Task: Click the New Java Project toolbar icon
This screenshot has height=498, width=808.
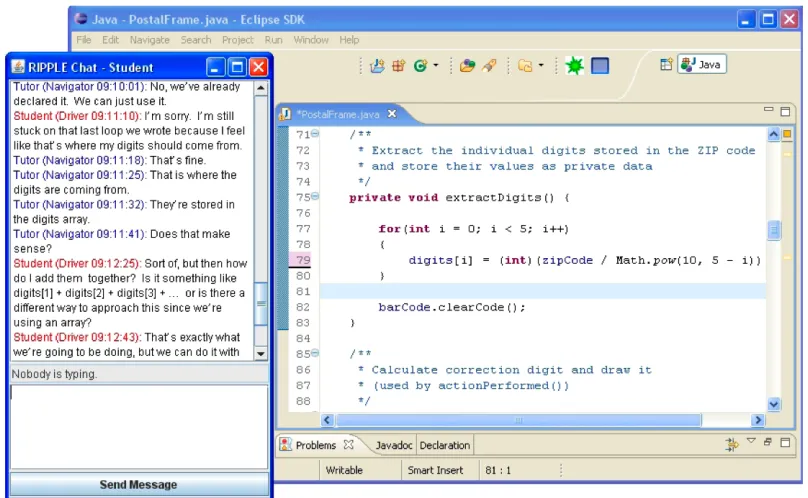Action: tap(377, 65)
